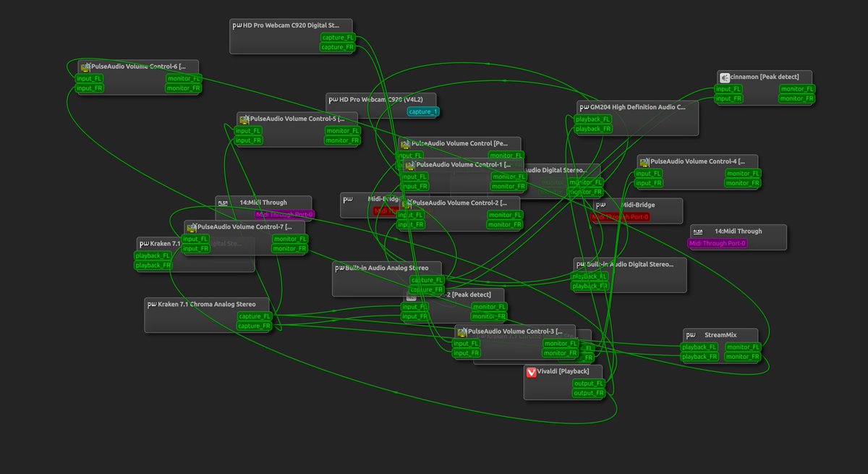Click the StreamMix node title
Image resolution: width=868 pixels, height=474 pixels.
click(x=720, y=335)
